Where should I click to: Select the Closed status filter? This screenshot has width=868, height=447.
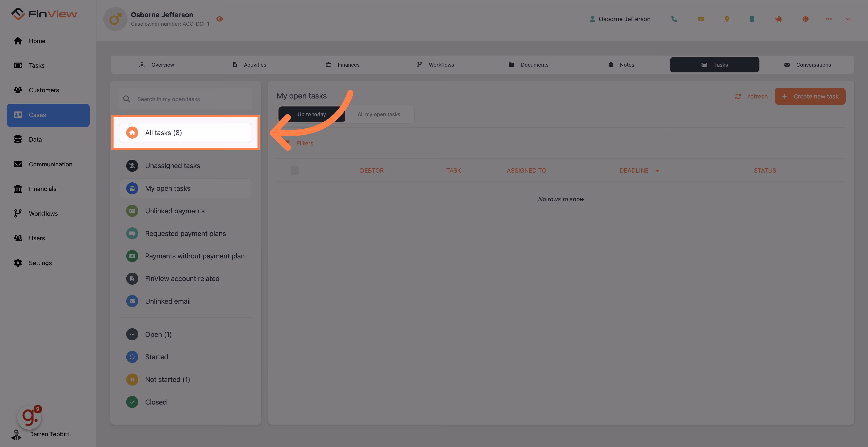[x=186, y=402]
